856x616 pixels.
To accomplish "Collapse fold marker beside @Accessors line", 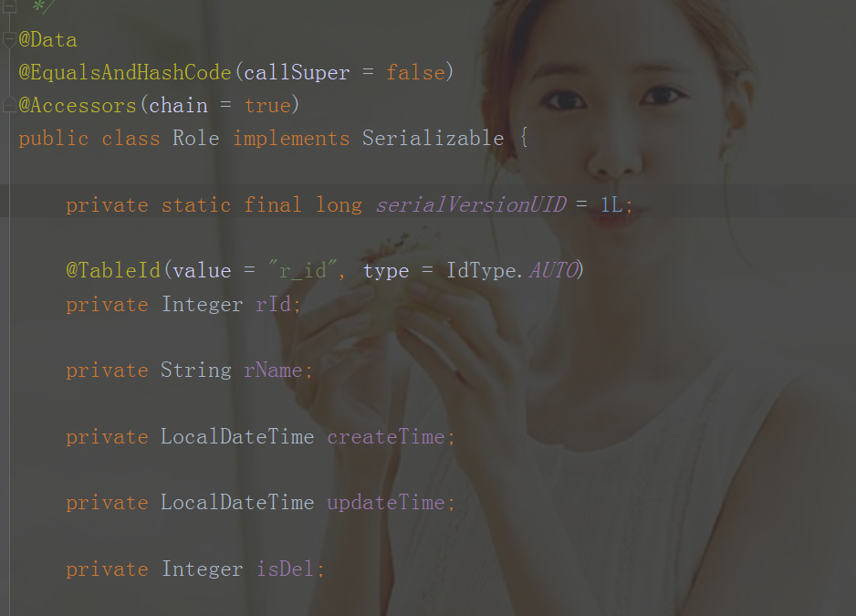I will pos(9,105).
